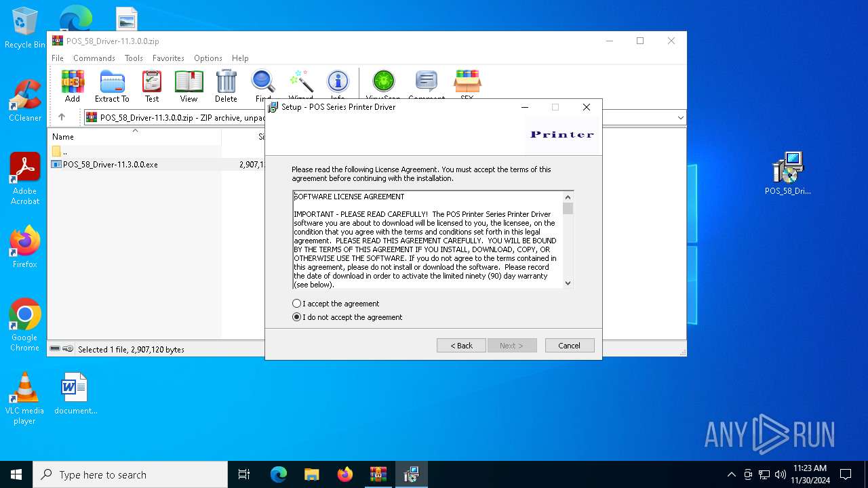The width and height of the screenshot is (868, 488).
Task: Go up one folder in WinRAR
Action: click(x=62, y=117)
